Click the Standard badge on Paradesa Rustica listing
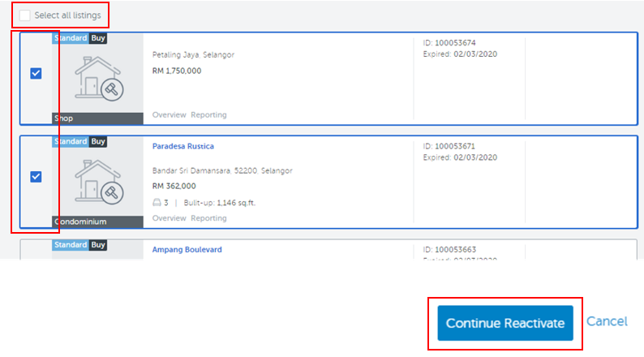Screen dimensions: 644x357 [x=71, y=142]
